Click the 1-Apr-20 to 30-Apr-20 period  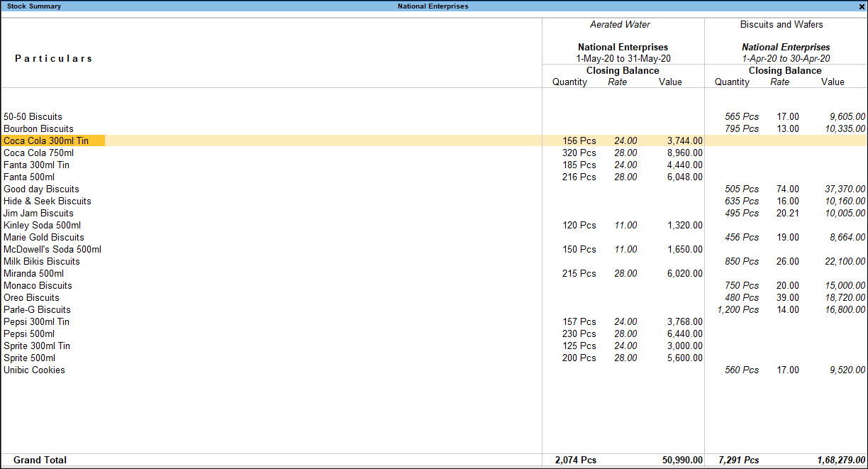point(786,59)
